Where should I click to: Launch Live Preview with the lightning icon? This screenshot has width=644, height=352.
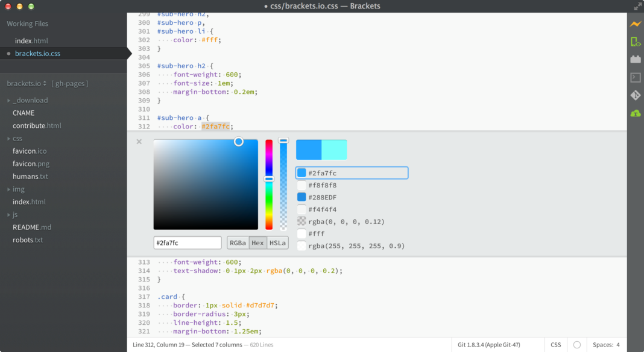coord(636,24)
